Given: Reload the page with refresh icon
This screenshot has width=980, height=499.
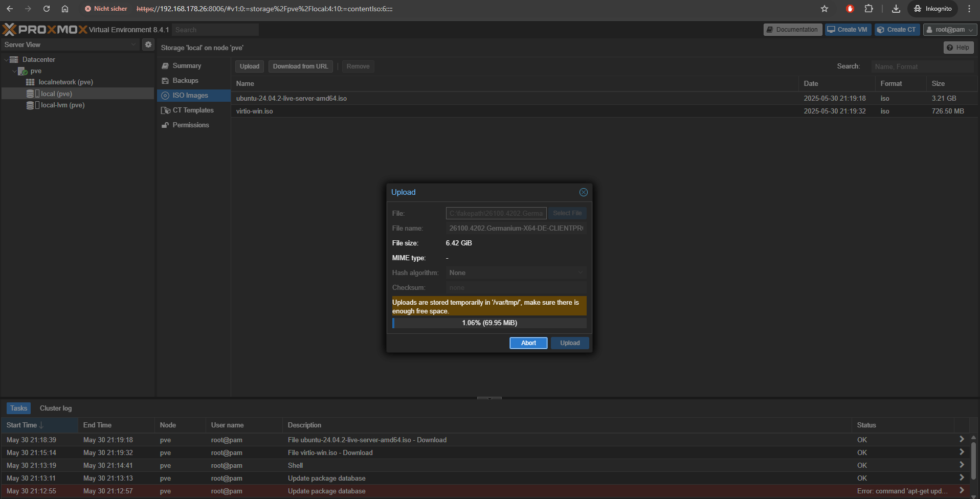Looking at the screenshot, I should (47, 9).
